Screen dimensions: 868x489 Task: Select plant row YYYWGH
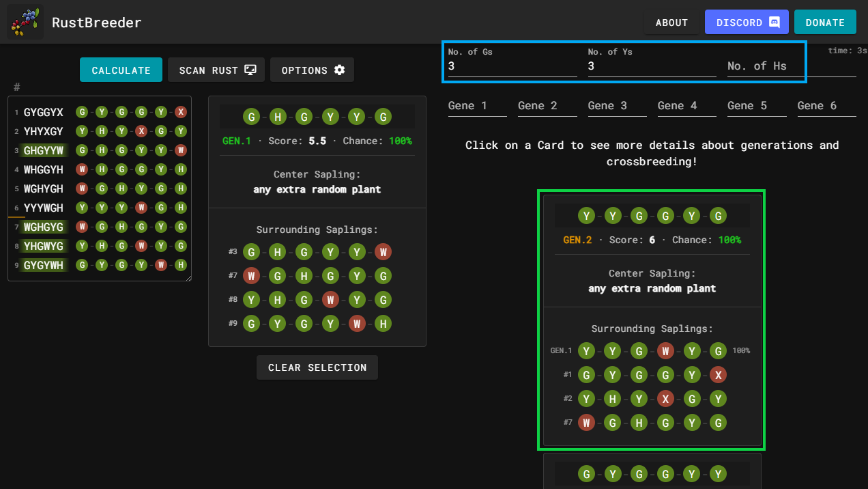(100, 208)
